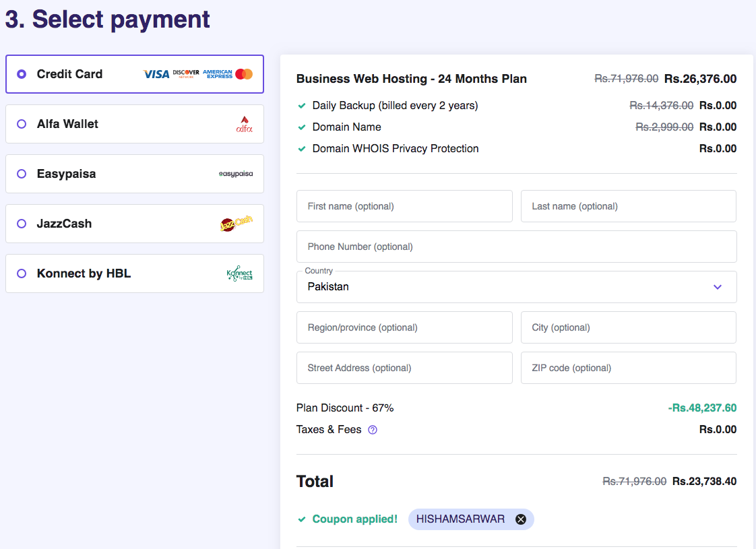This screenshot has height=549, width=756.
Task: Choose Alfa Wallet payment option
Action: 22,124
